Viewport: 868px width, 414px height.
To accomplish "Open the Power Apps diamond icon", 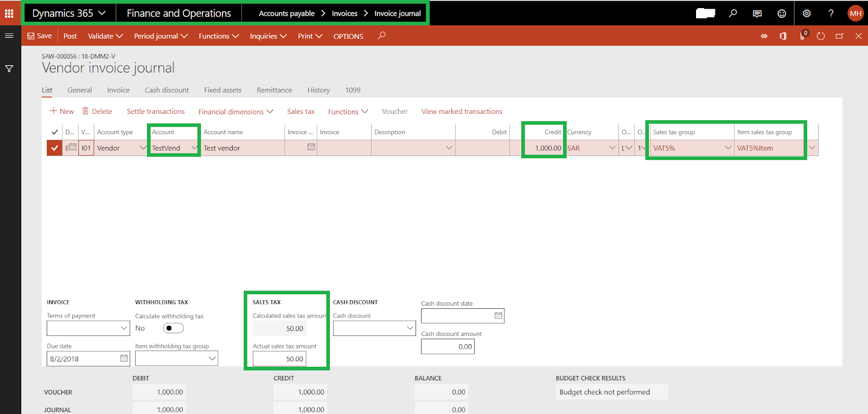I will [x=764, y=36].
